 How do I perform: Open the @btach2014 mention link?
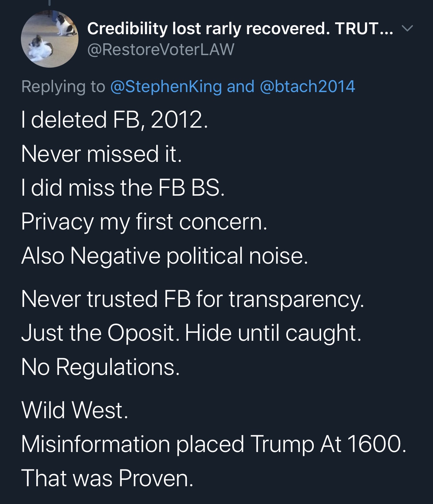[307, 86]
